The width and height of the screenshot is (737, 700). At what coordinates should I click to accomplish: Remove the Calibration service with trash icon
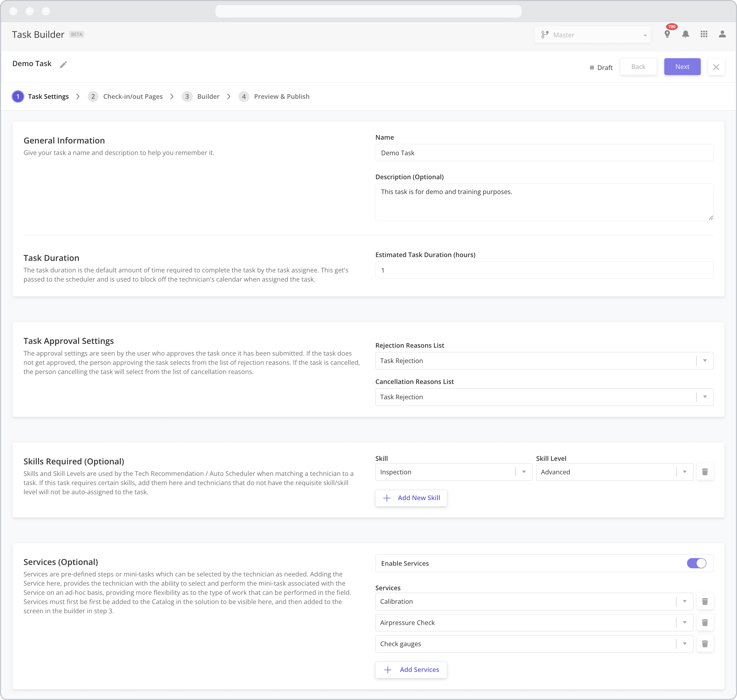(x=705, y=601)
